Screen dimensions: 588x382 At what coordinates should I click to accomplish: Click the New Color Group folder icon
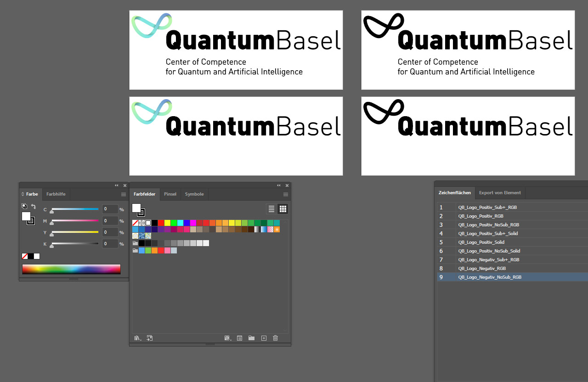tap(251, 338)
